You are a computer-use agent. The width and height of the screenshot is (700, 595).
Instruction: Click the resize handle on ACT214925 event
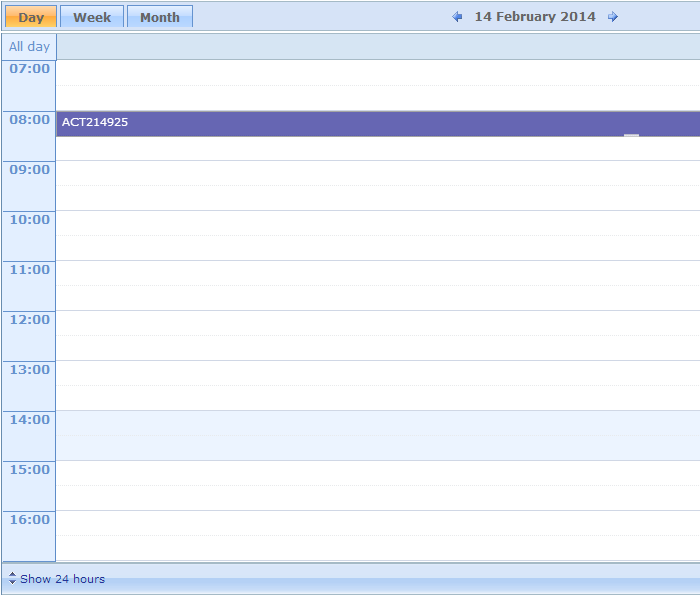(631, 135)
